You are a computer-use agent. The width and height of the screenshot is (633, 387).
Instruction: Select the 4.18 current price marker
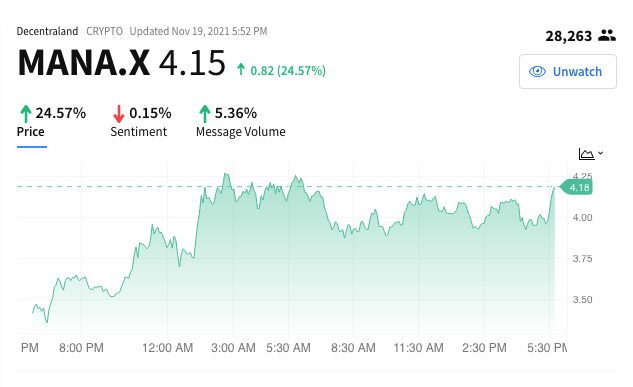tap(577, 187)
